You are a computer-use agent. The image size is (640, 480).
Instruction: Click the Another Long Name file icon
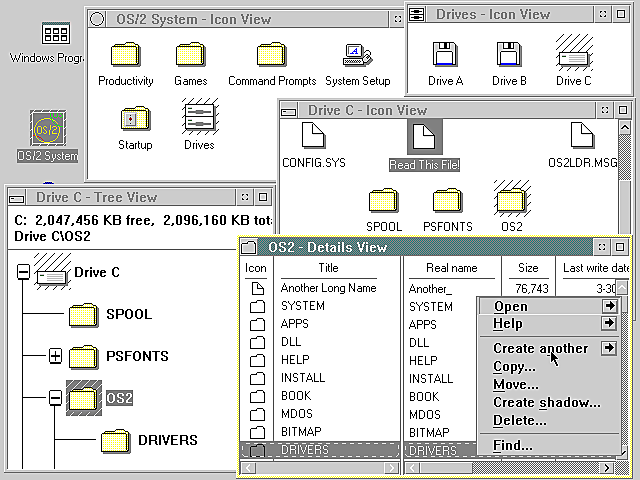pyautogui.click(x=258, y=288)
